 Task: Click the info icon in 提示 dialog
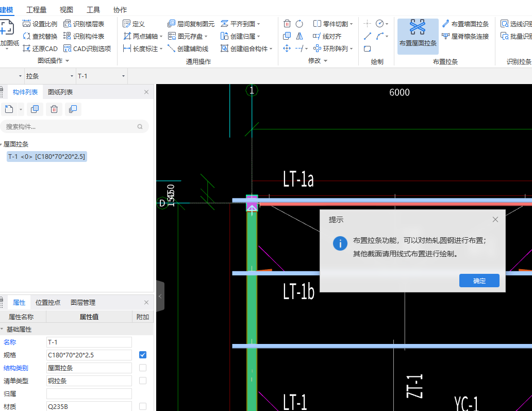point(340,243)
